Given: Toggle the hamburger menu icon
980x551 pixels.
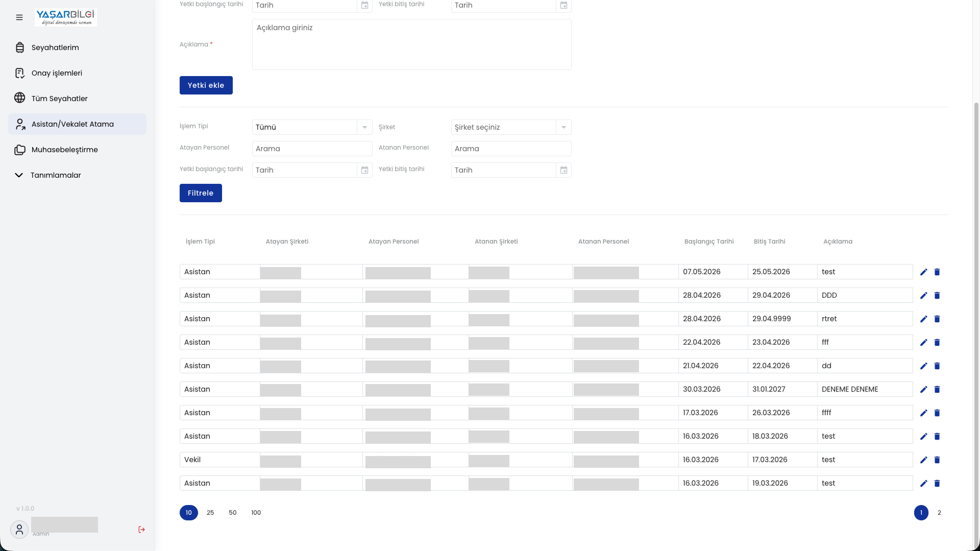Looking at the screenshot, I should point(19,17).
